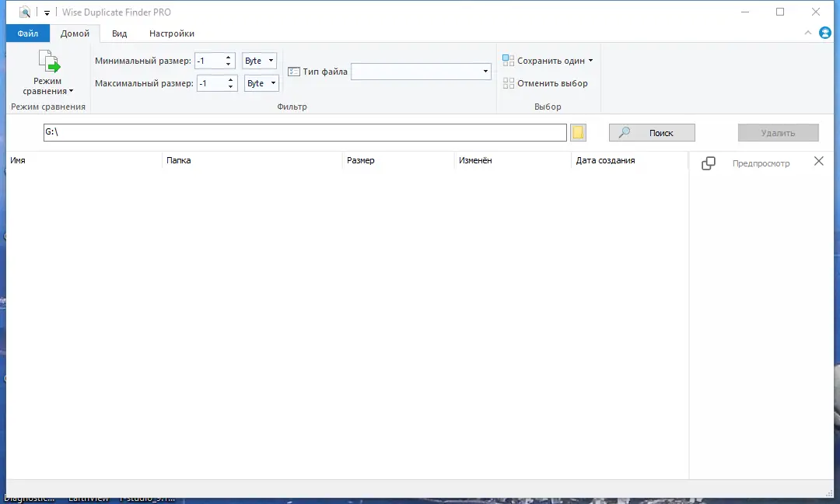Sort by the Дата создания column header
The height and width of the screenshot is (504, 840).
tap(629, 160)
